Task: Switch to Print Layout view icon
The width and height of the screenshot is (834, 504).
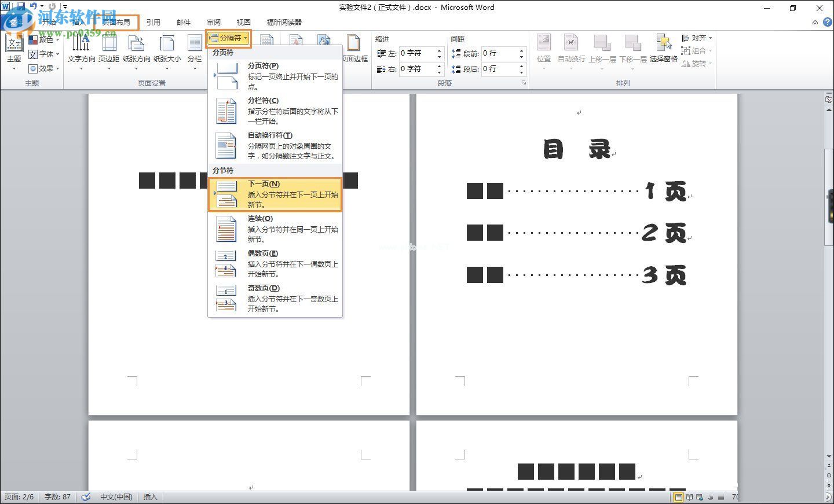Action: click(678, 497)
